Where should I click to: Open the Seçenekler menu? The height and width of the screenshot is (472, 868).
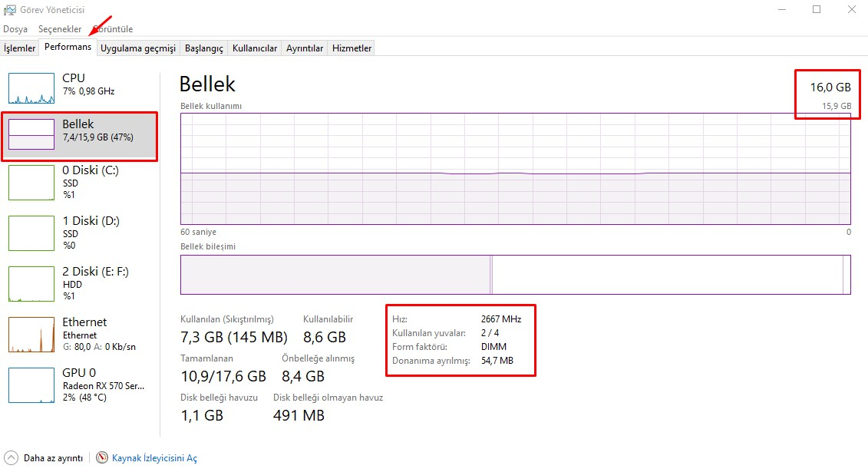(60, 28)
